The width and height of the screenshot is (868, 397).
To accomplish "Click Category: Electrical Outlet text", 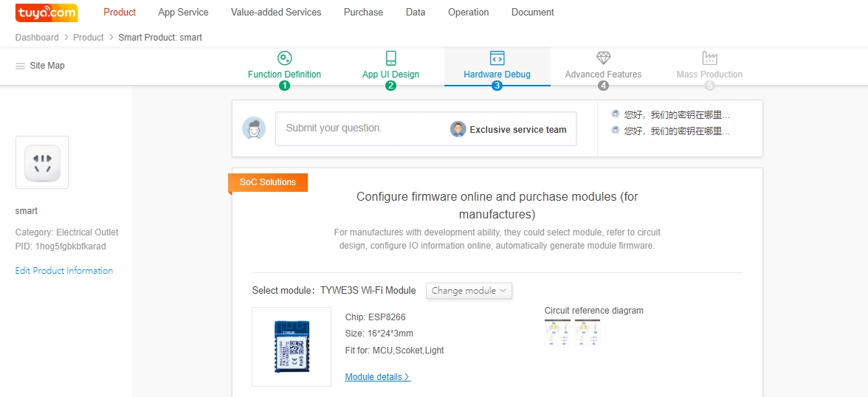I will coord(67,232).
